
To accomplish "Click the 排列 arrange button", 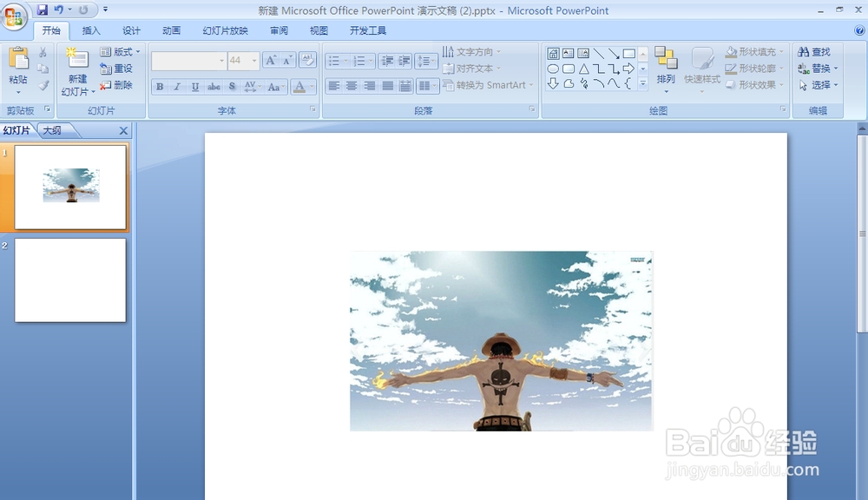I will pyautogui.click(x=666, y=69).
